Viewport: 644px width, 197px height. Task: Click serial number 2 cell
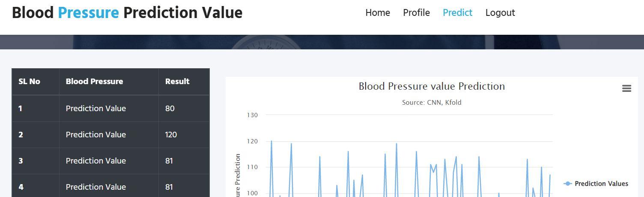point(36,135)
